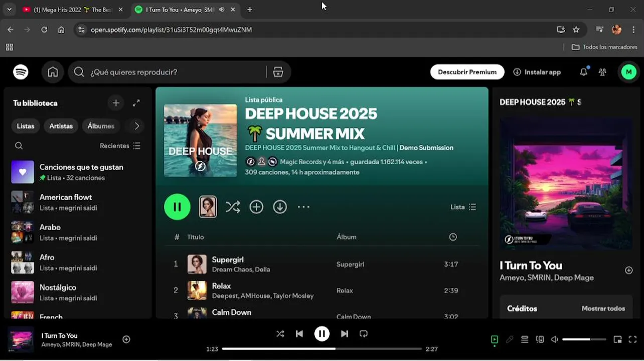Viewport: 644px width, 361px height.
Task: Open the I Turn To You album art in side panel
Action: pos(565,183)
